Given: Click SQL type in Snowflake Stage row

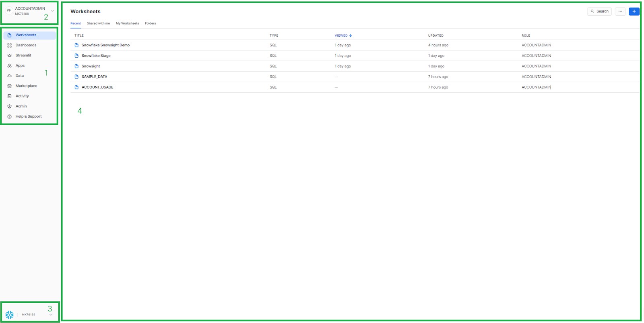Looking at the screenshot, I should pos(273,56).
